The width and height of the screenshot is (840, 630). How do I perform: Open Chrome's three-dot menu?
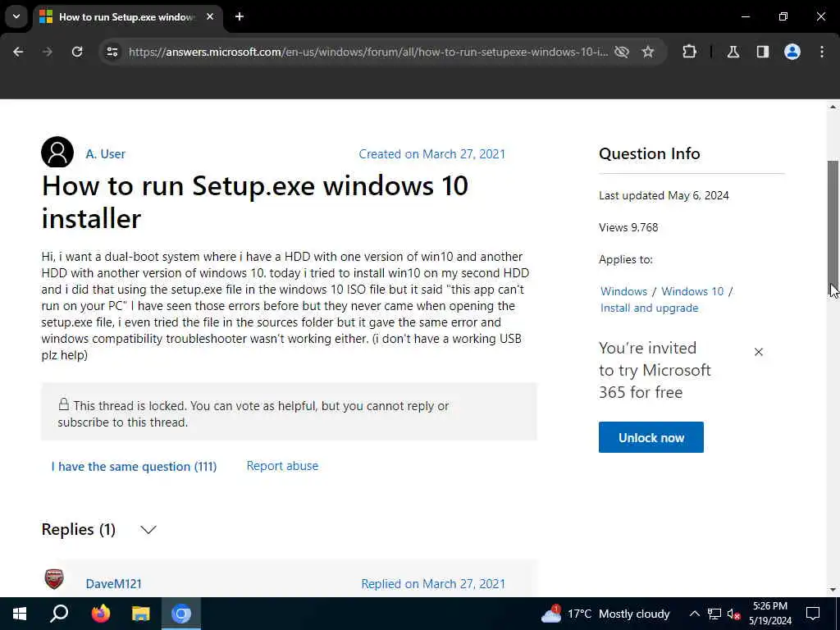point(822,52)
